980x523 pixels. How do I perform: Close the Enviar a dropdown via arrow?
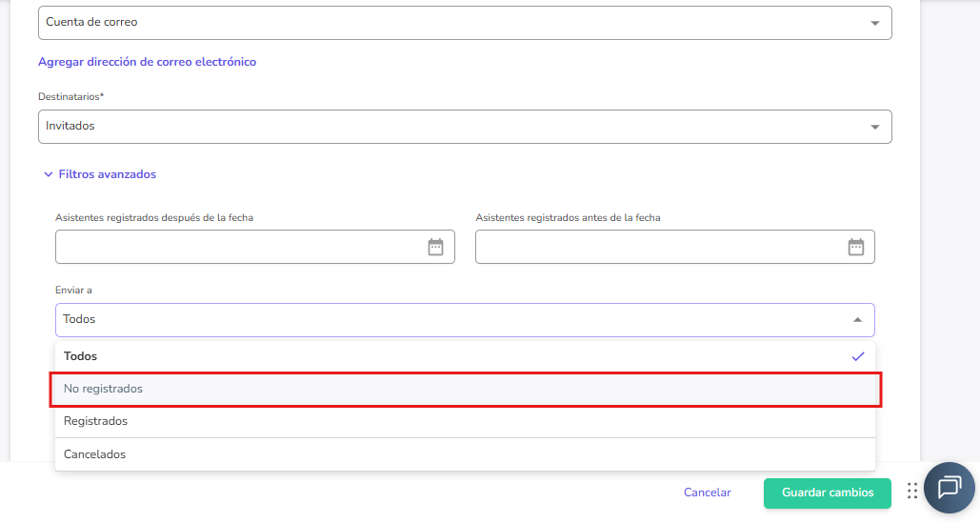tap(857, 320)
